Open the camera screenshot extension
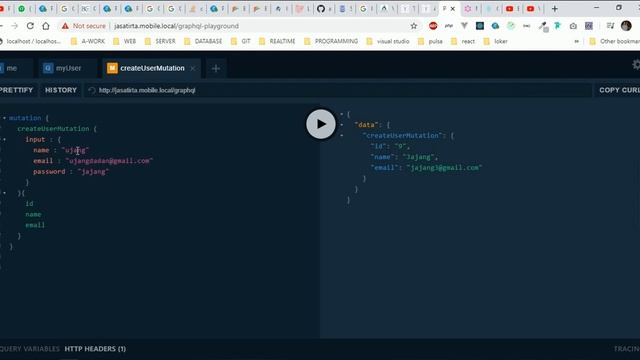This screenshot has width=640, height=360. [573, 26]
